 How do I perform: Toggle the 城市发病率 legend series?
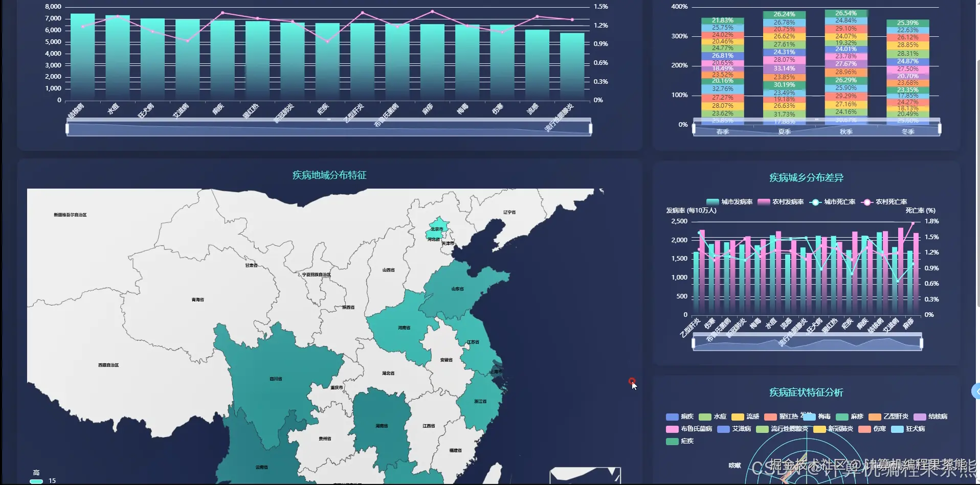tap(729, 202)
